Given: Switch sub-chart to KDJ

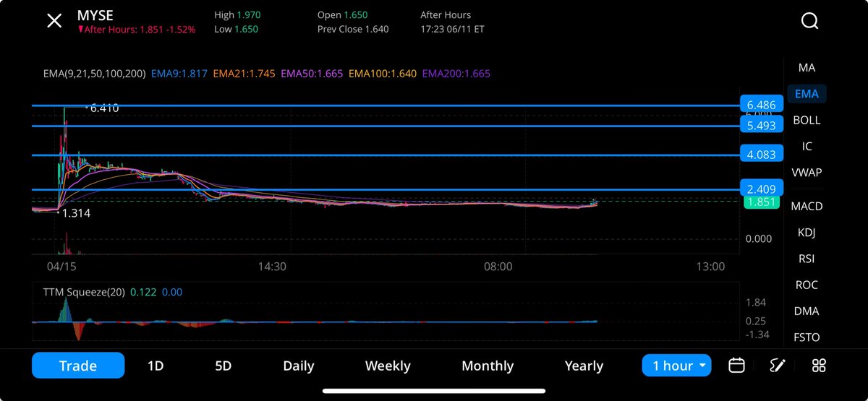Looking at the screenshot, I should [807, 232].
